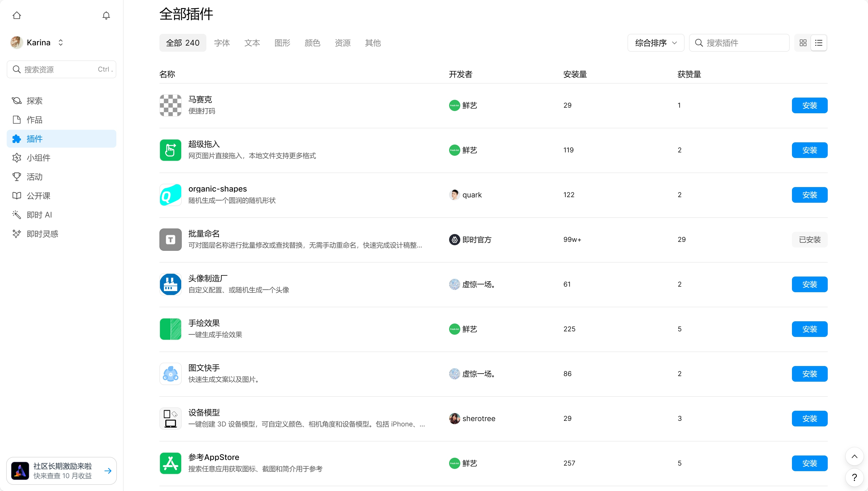
Task: Click the 搜索插件 search box
Action: [x=739, y=43]
